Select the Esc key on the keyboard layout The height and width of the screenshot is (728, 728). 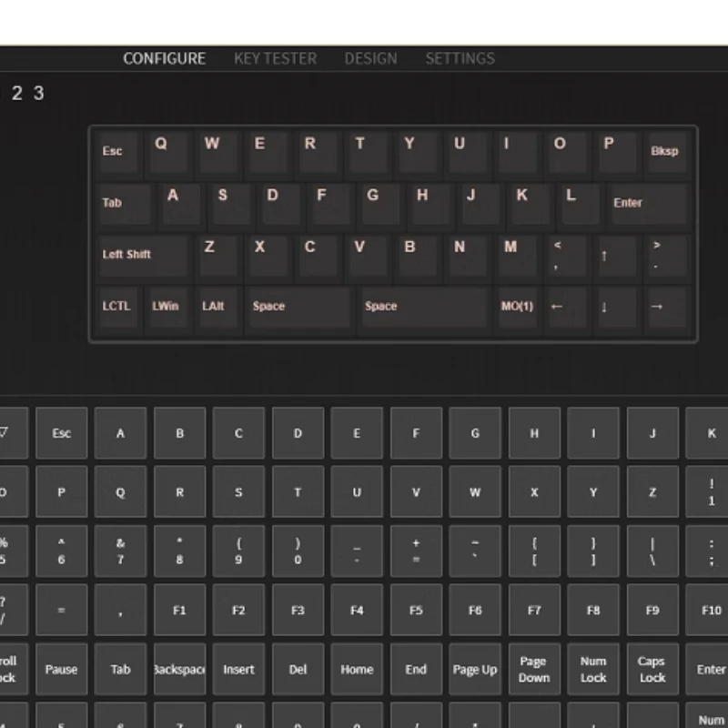coord(118,152)
